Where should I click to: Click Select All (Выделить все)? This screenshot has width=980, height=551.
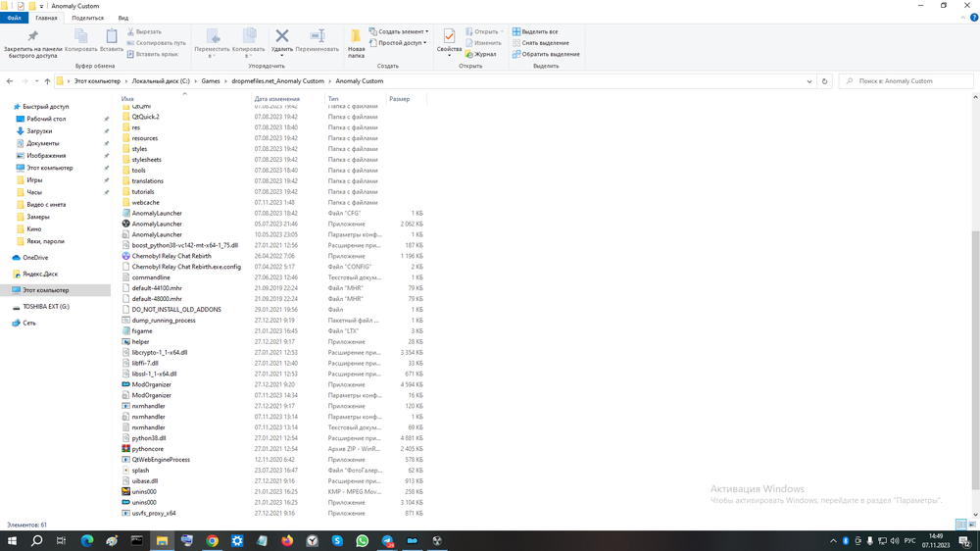coord(539,31)
